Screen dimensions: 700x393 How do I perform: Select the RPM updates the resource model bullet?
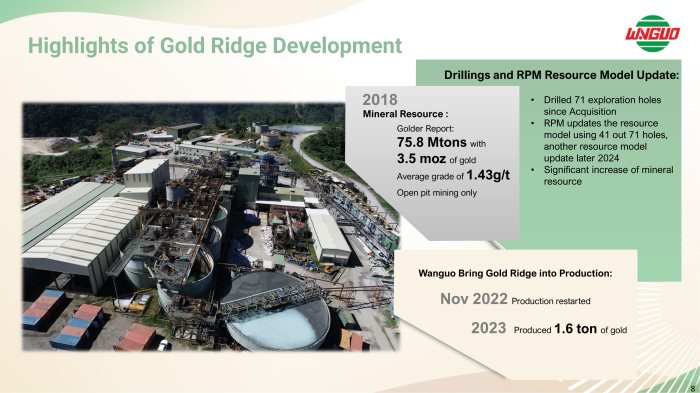pyautogui.click(x=605, y=141)
